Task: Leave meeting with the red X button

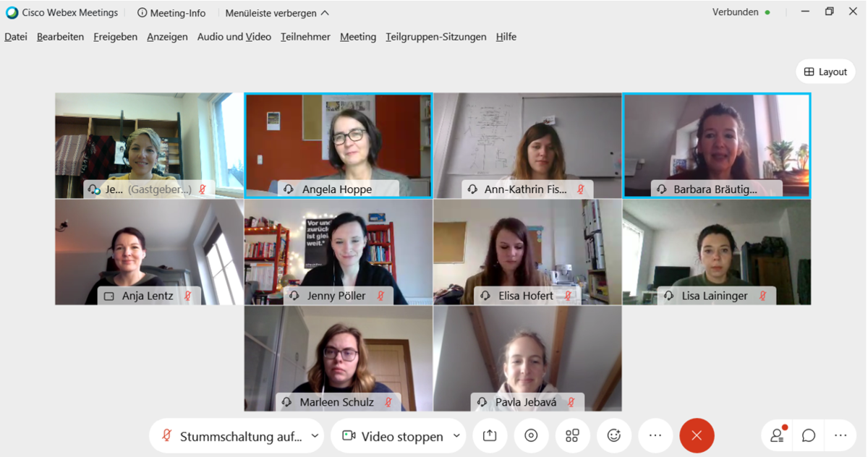Action: tap(697, 435)
